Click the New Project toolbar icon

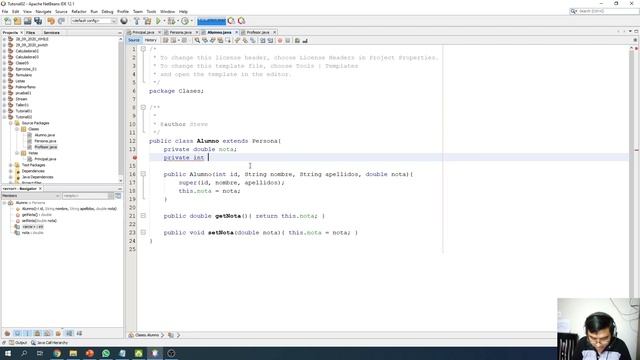point(17,21)
